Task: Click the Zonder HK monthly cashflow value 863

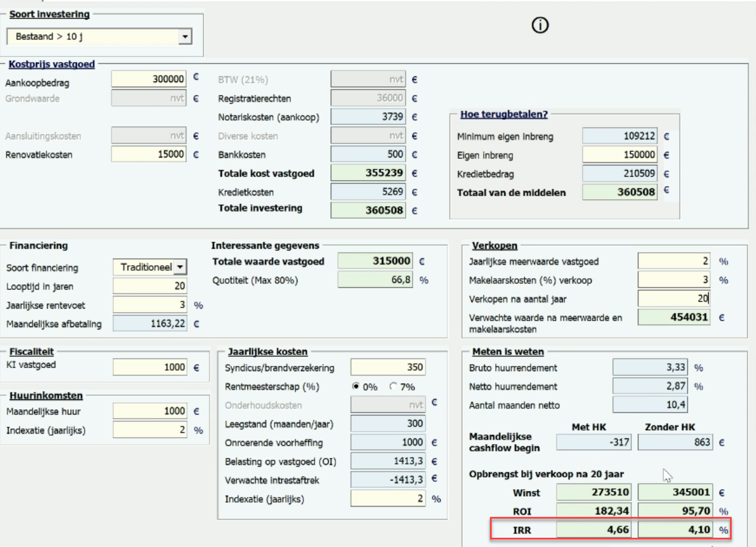Action: tap(676, 442)
